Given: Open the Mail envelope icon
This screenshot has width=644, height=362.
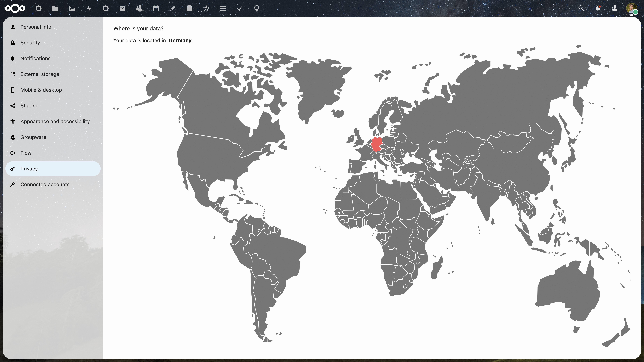Looking at the screenshot, I should pyautogui.click(x=122, y=8).
